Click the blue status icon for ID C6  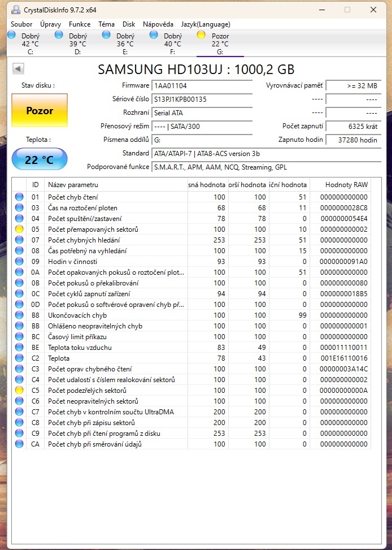[19, 401]
